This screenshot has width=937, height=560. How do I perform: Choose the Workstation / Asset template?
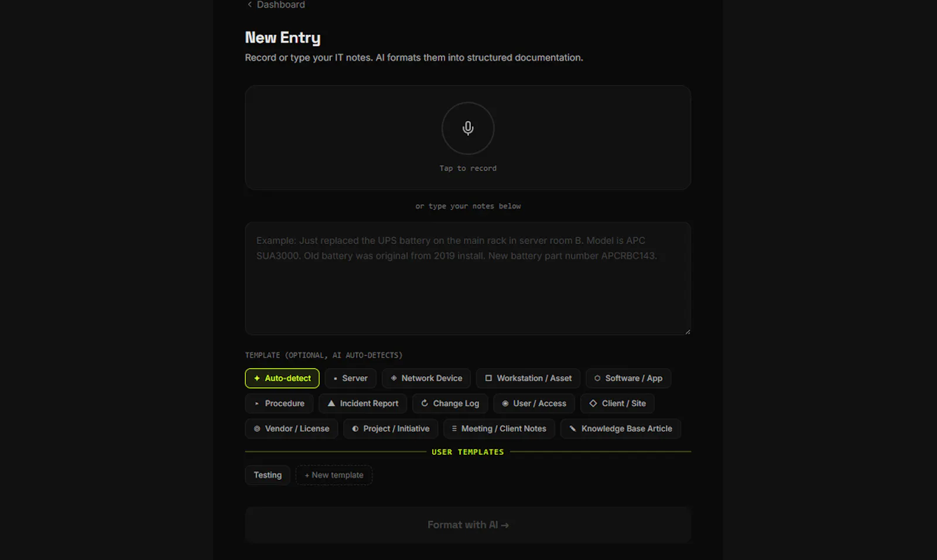pos(528,378)
